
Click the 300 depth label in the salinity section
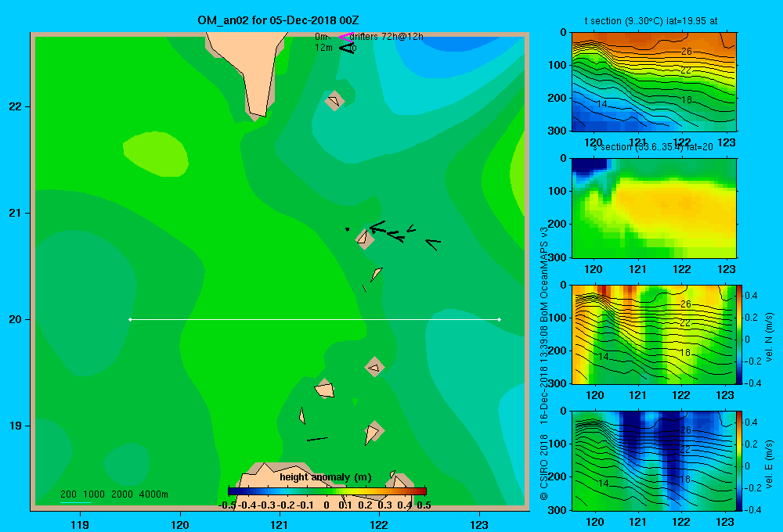tap(556, 257)
